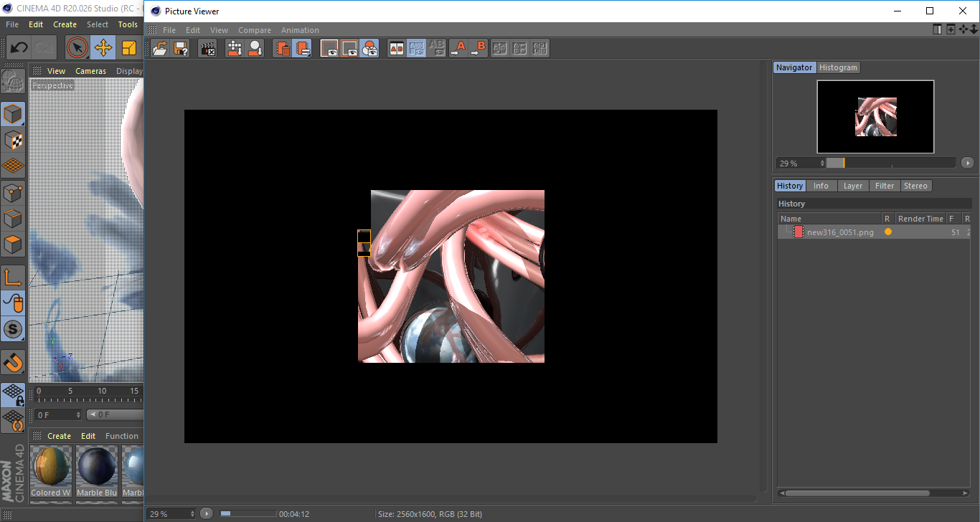Open Picture Viewer File menu
The width and height of the screenshot is (980, 522).
point(169,30)
